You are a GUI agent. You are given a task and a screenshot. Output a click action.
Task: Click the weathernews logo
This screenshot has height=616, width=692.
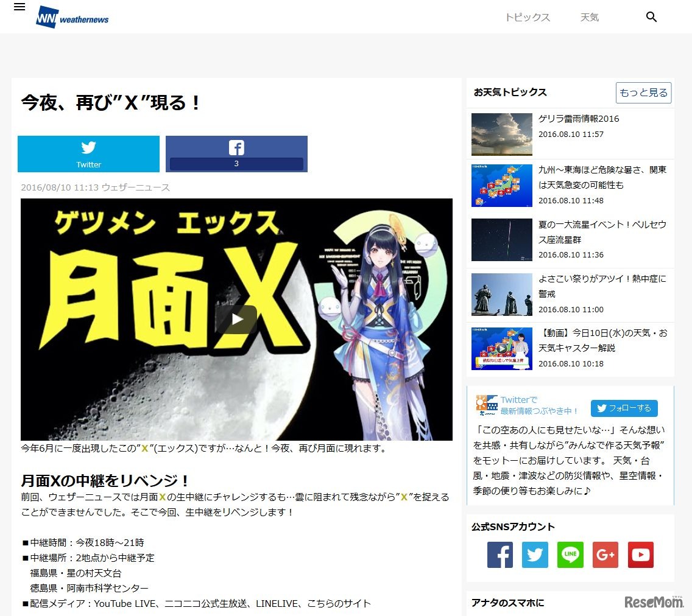point(71,16)
